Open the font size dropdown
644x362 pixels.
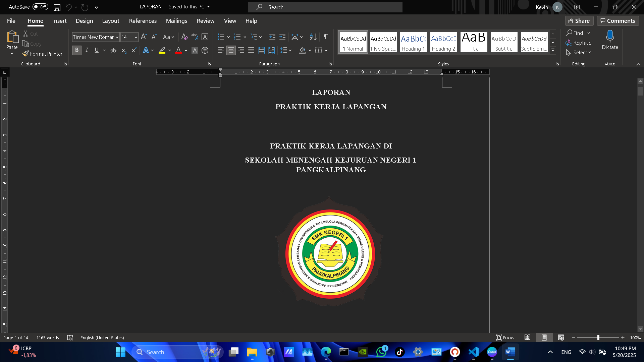tap(136, 37)
